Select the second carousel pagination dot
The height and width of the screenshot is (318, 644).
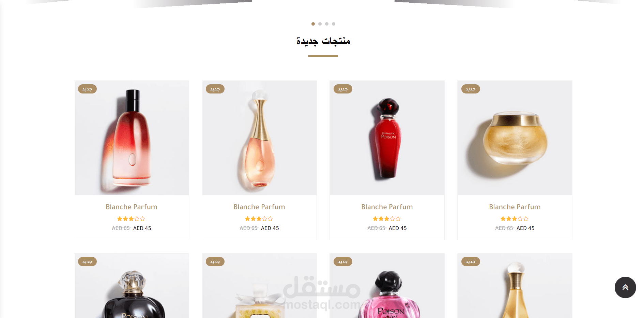(x=320, y=24)
